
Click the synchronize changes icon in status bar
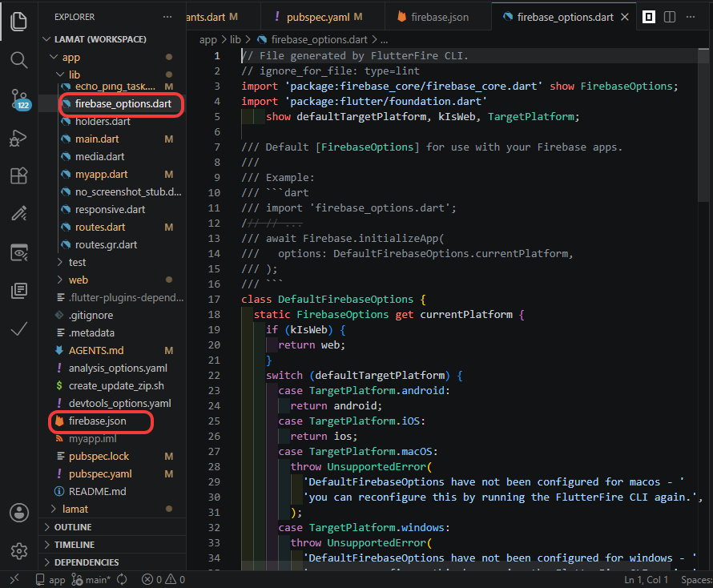tap(122, 579)
